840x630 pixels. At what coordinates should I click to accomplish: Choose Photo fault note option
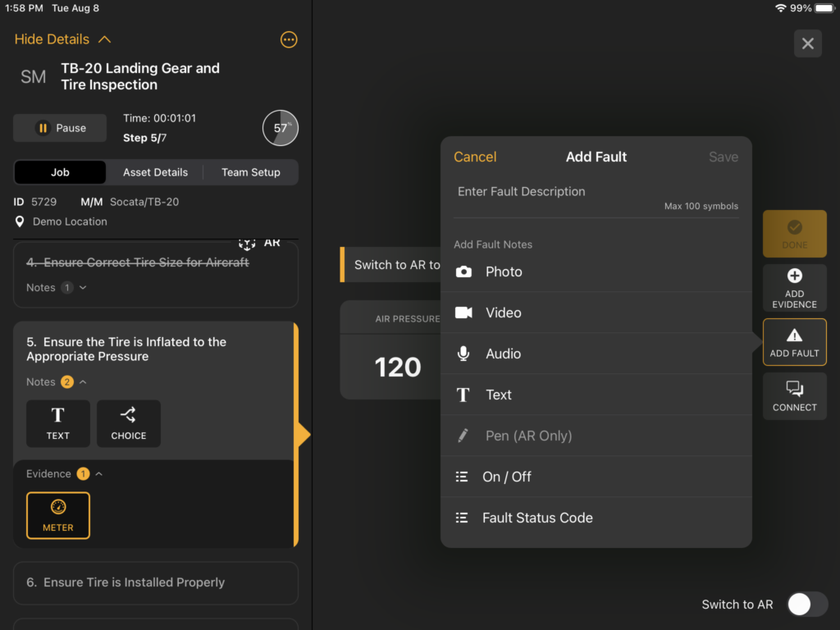[596, 272]
